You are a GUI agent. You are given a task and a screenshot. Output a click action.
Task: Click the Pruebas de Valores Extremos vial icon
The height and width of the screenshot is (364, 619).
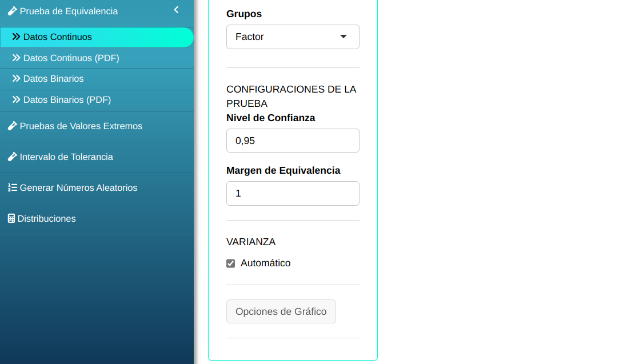coord(12,126)
